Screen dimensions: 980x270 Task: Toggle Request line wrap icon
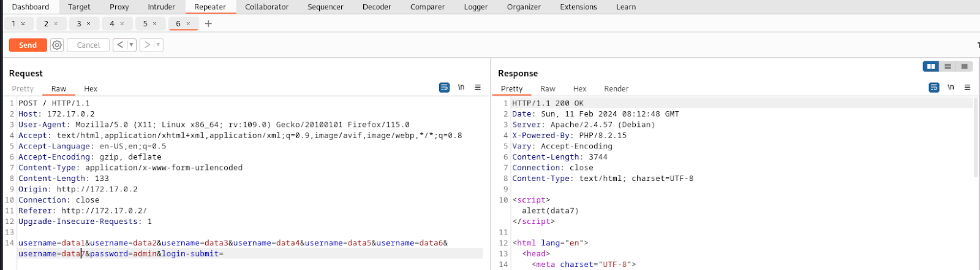(444, 88)
